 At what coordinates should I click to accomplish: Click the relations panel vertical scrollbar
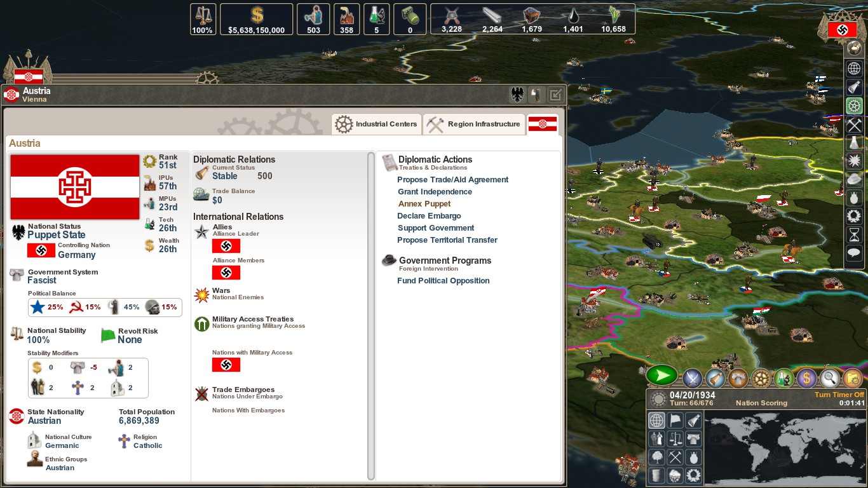coord(371,316)
